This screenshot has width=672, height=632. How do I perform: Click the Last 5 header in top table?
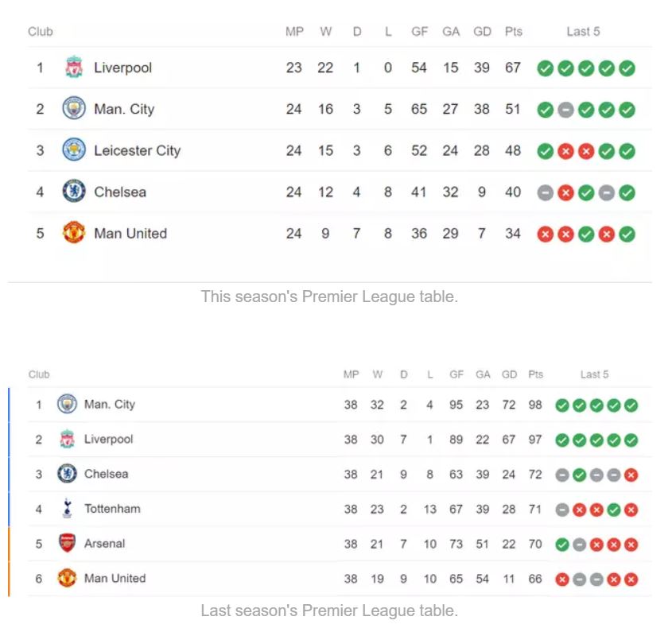(x=583, y=32)
